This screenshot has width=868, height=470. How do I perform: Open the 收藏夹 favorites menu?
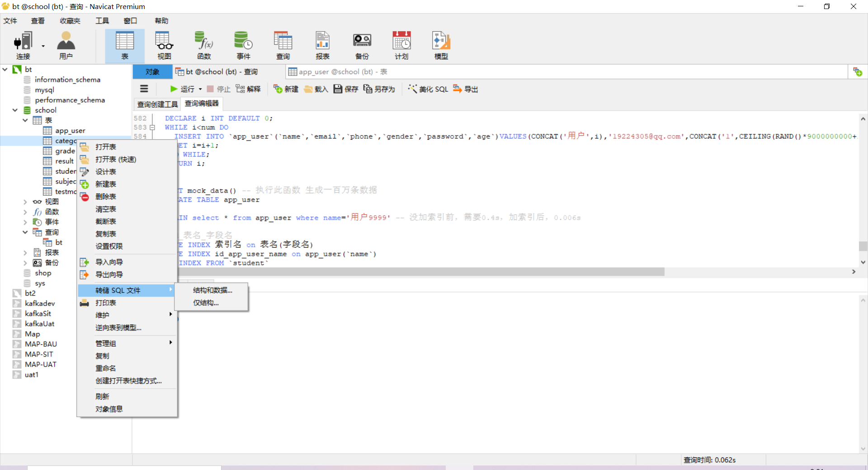click(x=70, y=21)
